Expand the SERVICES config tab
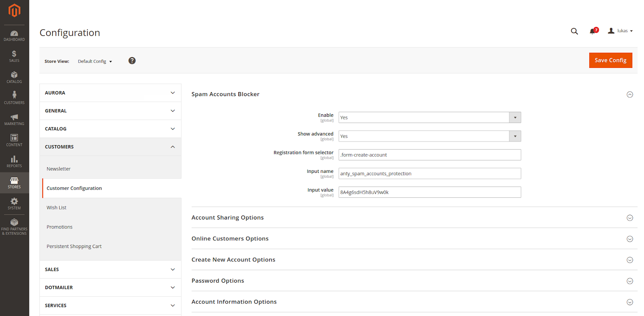 pyautogui.click(x=110, y=306)
